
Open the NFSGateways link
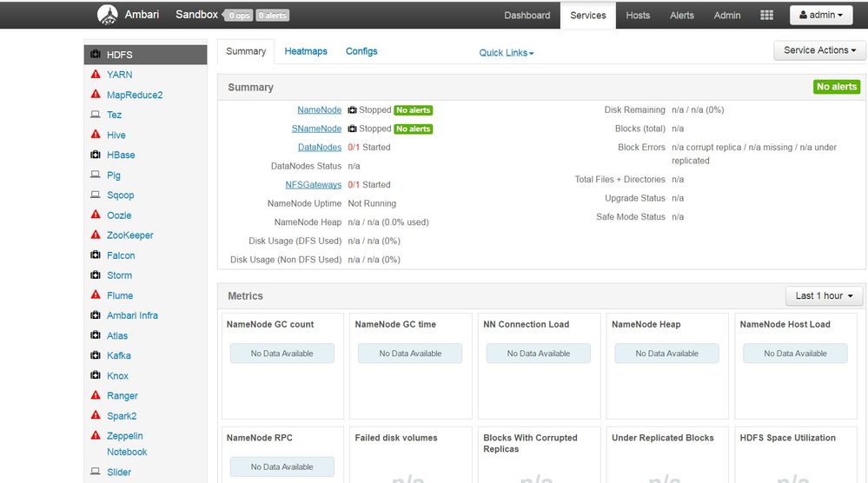point(314,185)
